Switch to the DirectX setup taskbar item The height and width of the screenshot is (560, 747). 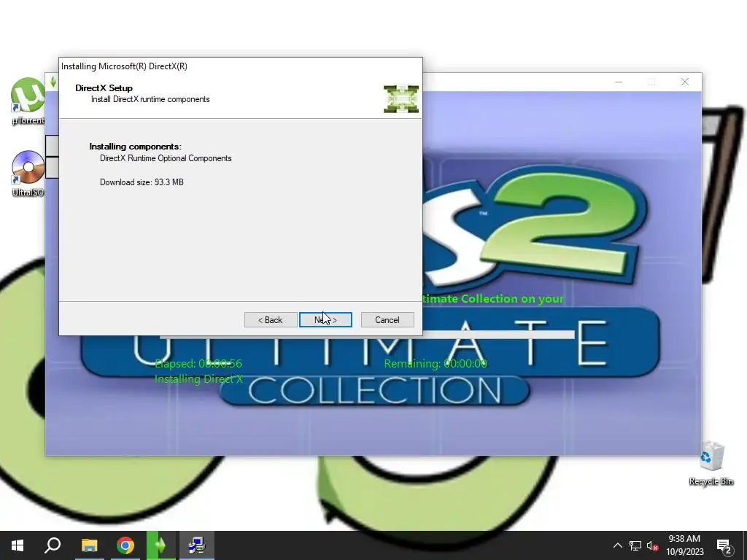click(x=196, y=545)
